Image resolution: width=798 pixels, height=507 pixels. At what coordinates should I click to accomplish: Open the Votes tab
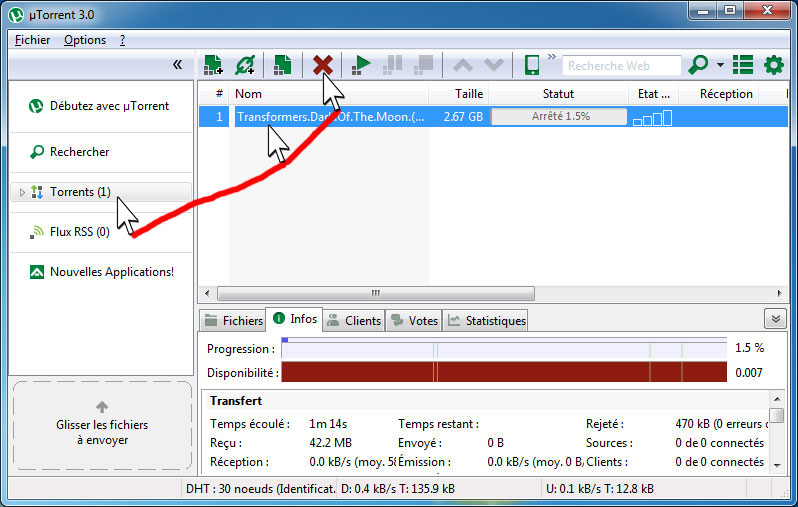(414, 321)
